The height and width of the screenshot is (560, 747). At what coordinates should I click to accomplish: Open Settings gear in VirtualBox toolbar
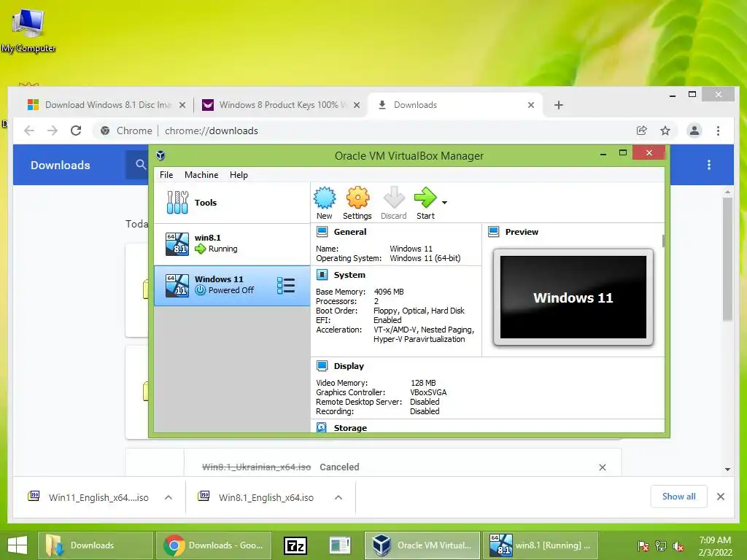click(357, 203)
